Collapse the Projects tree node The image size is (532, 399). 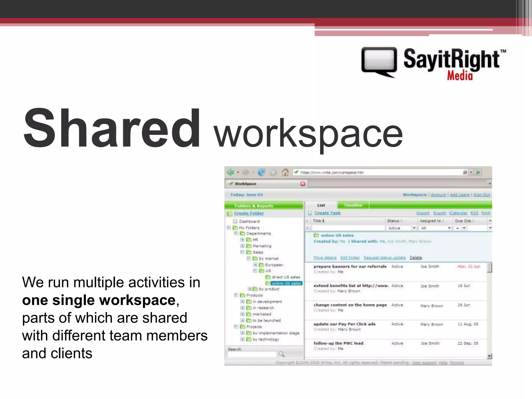(236, 327)
